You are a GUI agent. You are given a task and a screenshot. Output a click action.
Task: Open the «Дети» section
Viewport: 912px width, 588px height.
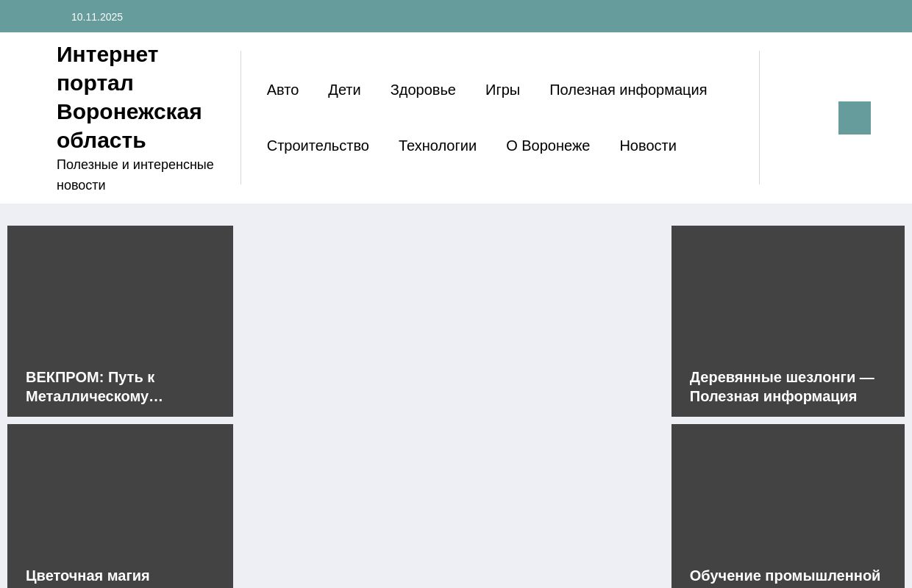coord(344,90)
